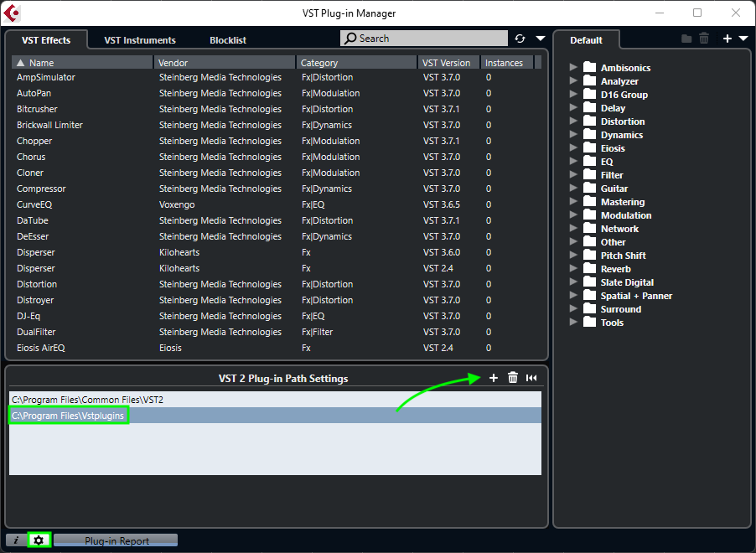Click the Plug-in Report button
This screenshot has height=553, width=756.
[x=117, y=540]
